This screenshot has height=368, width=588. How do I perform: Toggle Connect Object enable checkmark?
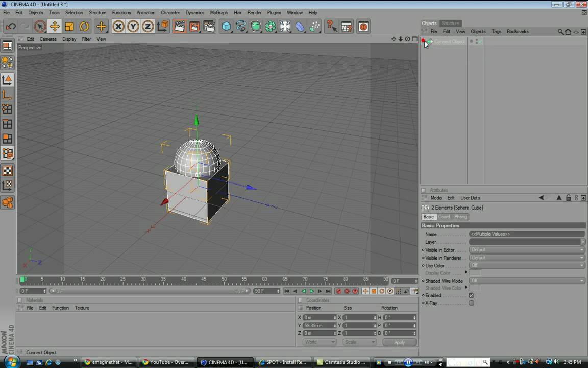pos(480,42)
